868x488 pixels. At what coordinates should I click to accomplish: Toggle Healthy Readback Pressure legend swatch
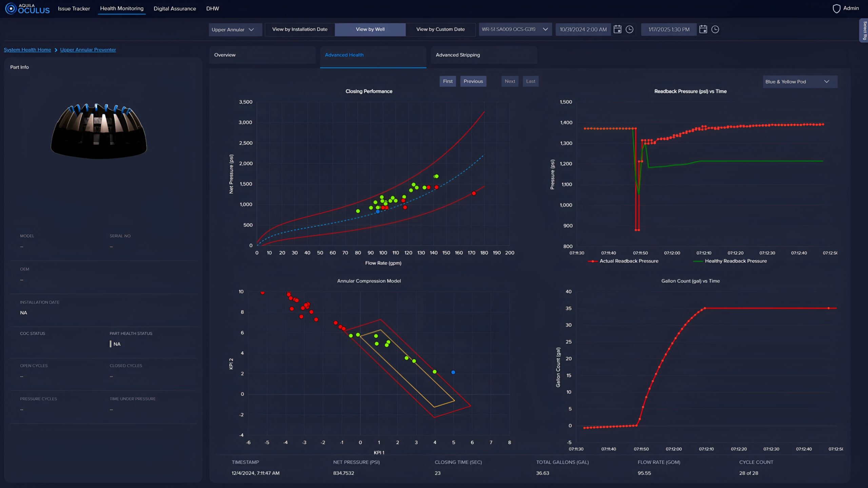(698, 261)
